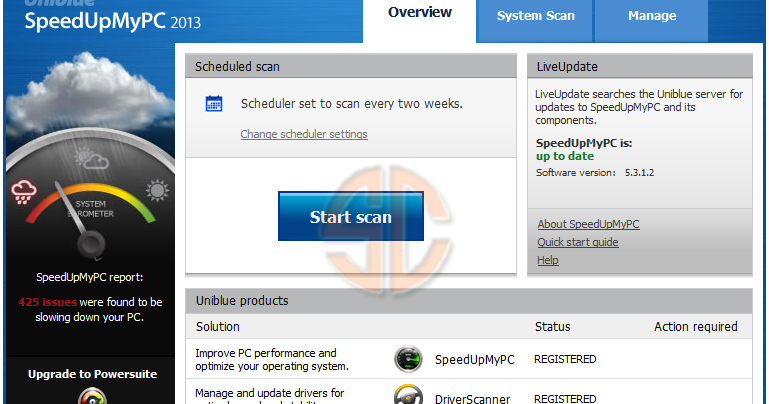Viewport: 769px width, 404px height.
Task: Click the Help link
Action: point(547,260)
